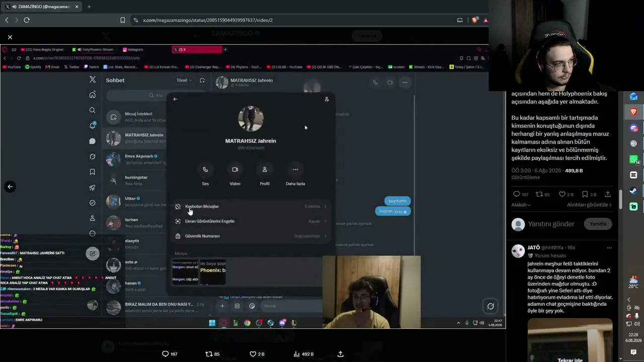
Task: Share the tweet from the side panel
Action: tap(608, 194)
